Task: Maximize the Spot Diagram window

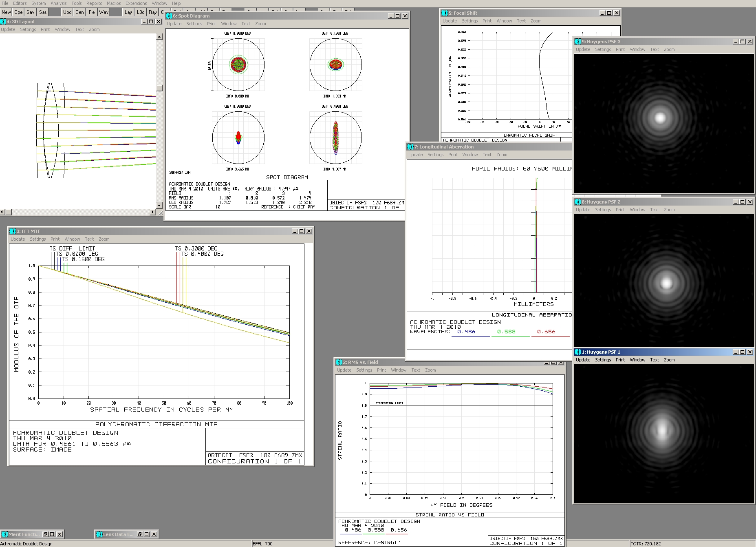Action: [398, 16]
